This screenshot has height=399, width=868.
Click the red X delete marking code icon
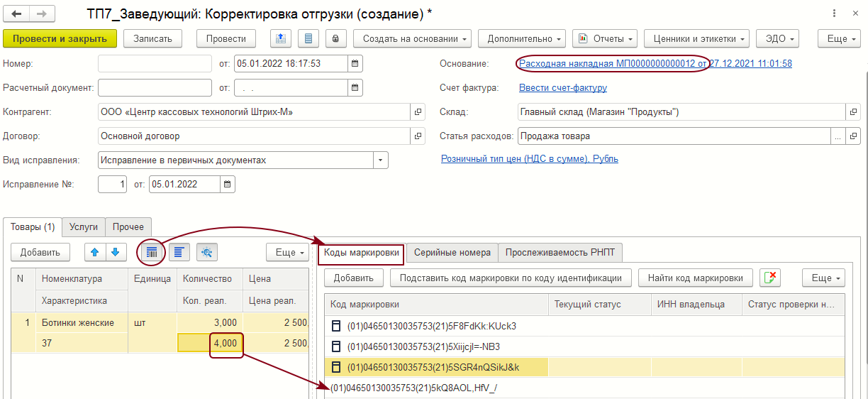(x=770, y=278)
